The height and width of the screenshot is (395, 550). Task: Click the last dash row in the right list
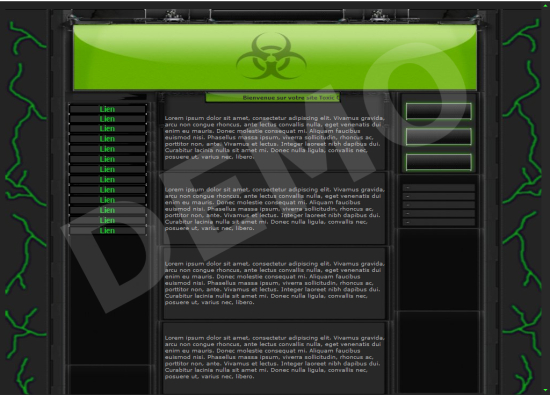click(x=438, y=222)
